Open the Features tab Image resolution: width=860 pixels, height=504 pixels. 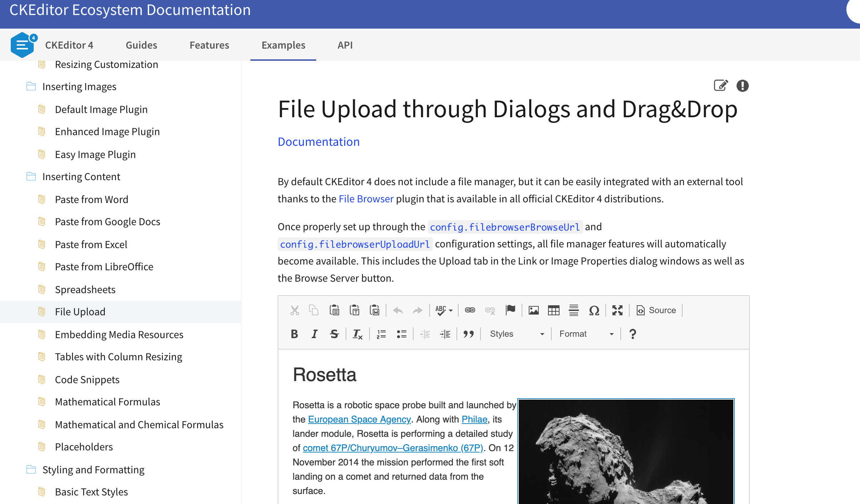click(x=209, y=45)
